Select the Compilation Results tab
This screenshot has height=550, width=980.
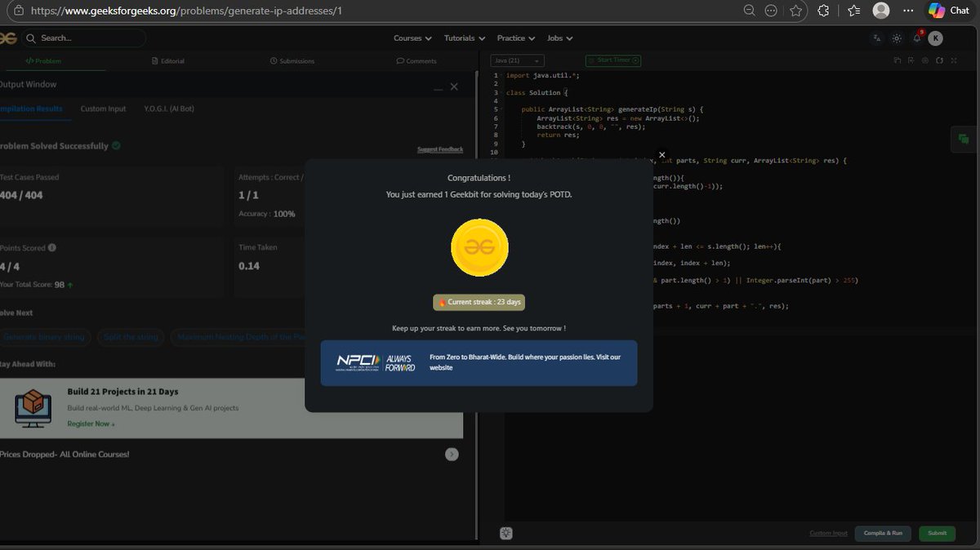31,109
